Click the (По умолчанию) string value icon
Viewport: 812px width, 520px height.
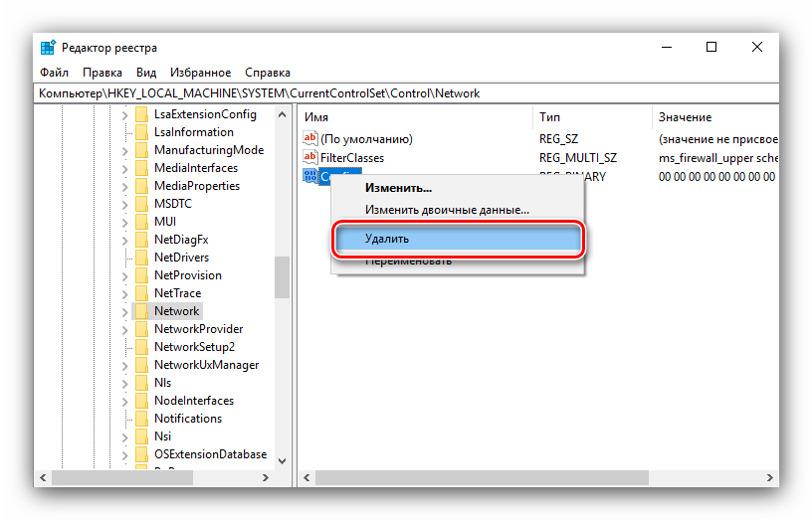[x=309, y=139]
